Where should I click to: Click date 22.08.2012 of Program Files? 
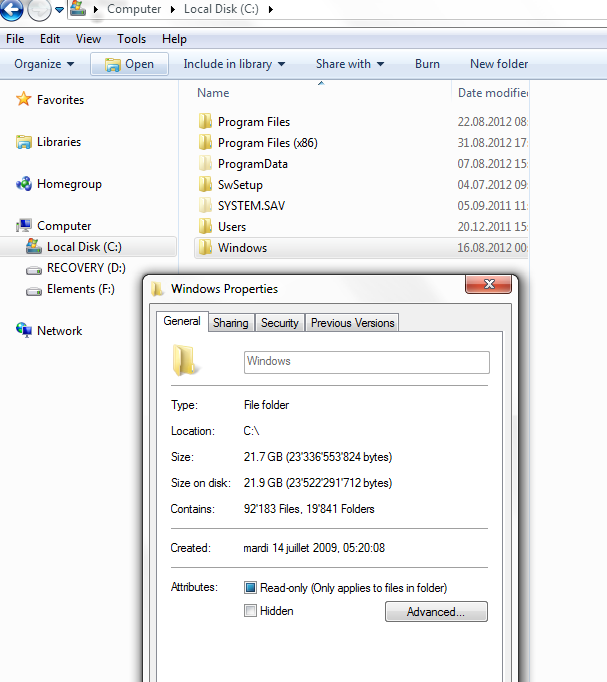(x=492, y=121)
